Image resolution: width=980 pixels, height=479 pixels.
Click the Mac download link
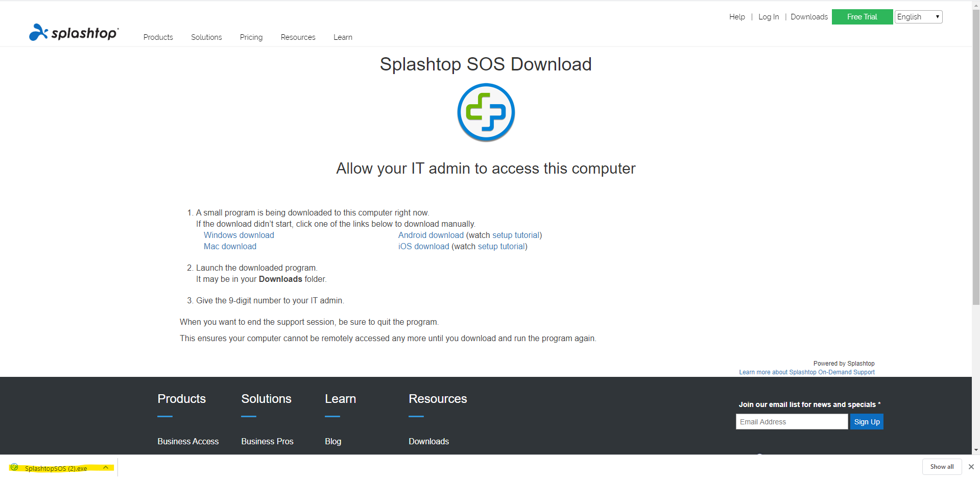(x=230, y=246)
